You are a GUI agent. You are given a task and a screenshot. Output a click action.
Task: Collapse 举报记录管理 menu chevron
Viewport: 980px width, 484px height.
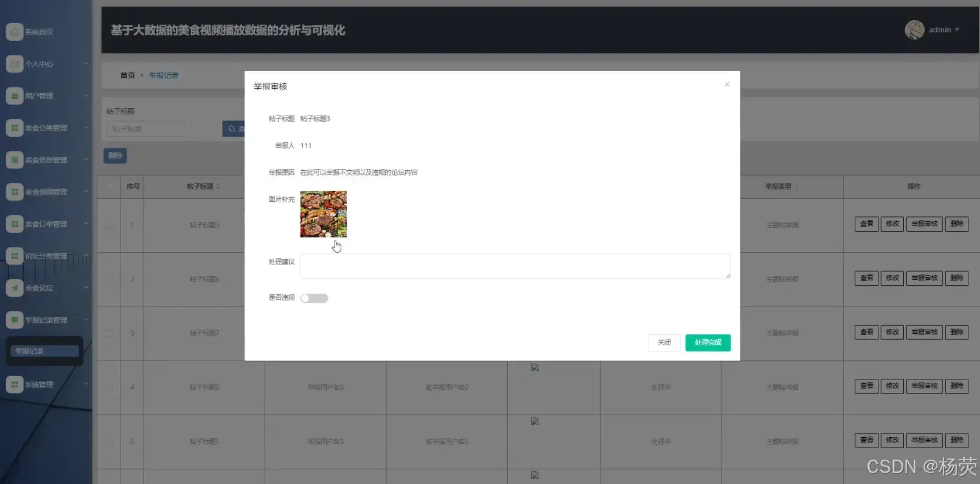coord(86,320)
